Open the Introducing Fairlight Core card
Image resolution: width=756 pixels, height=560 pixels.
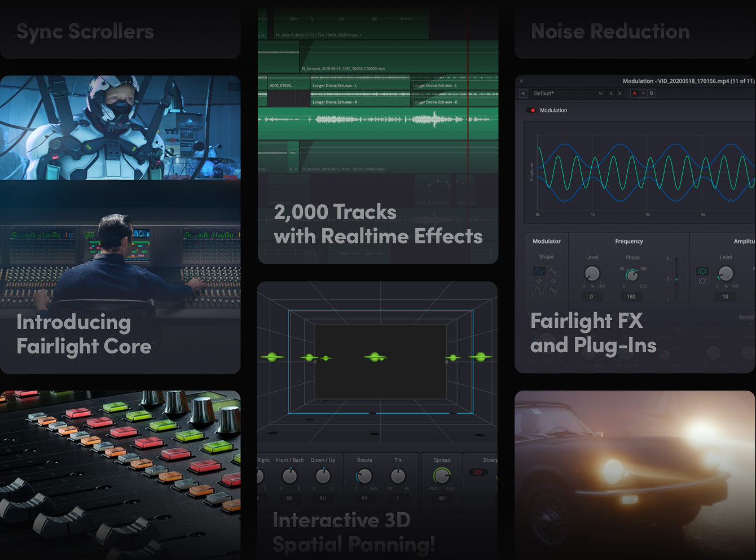point(83,334)
